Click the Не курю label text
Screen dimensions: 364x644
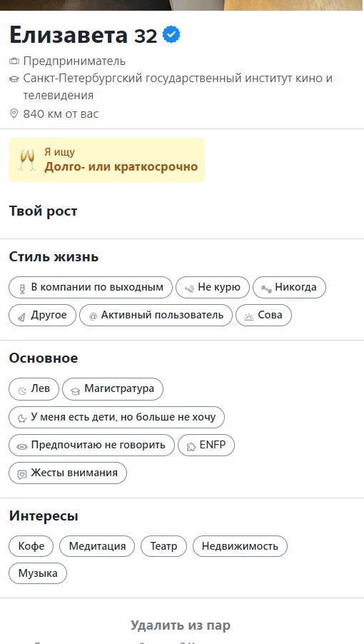[219, 287]
